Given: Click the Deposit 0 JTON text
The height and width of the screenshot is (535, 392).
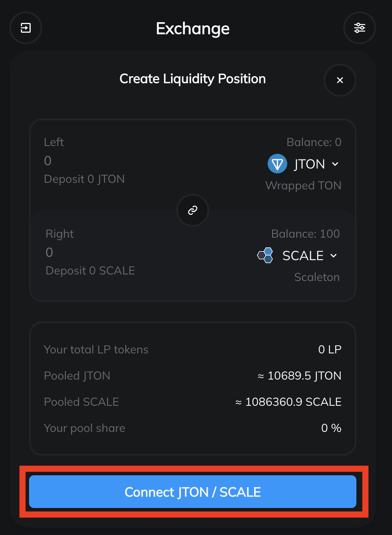Looking at the screenshot, I should tap(84, 179).
